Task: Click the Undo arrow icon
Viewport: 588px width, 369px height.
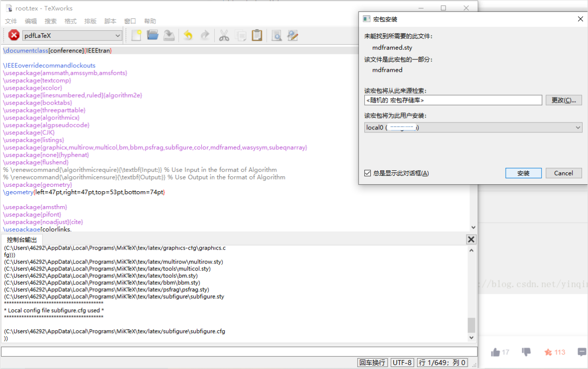Action: (x=188, y=35)
